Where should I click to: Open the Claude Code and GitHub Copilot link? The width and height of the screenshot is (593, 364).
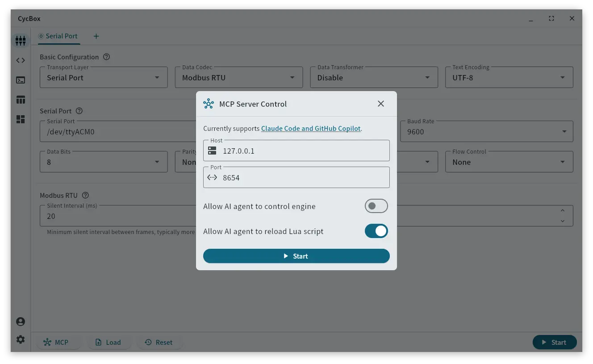311,129
